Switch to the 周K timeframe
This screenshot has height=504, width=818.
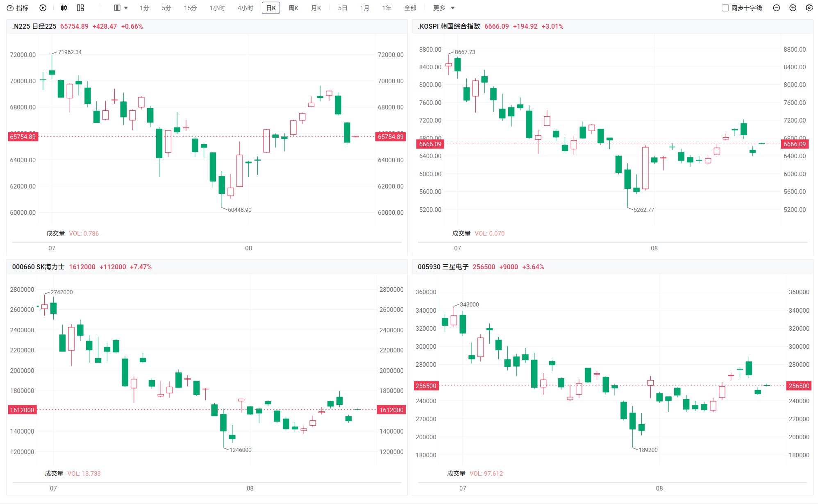[x=293, y=8]
